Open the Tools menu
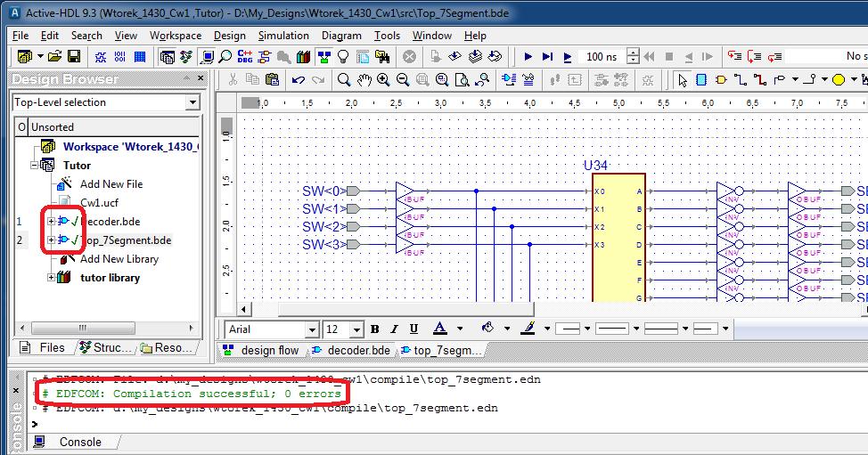This screenshot has height=455, width=868. 387,36
